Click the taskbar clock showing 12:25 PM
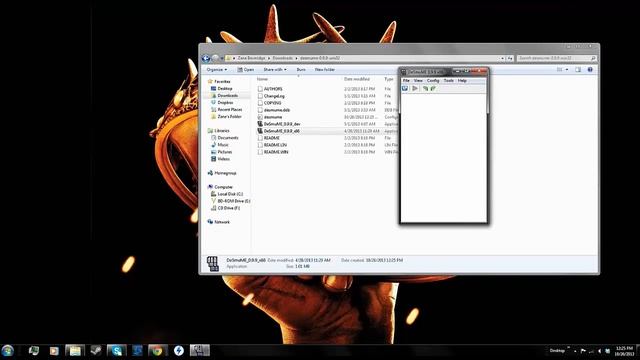This screenshot has height=360, width=640. pyautogui.click(x=624, y=351)
